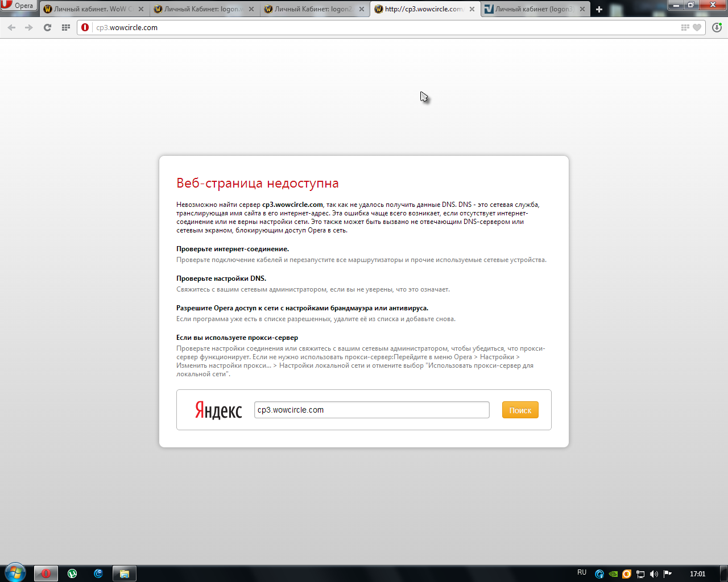The image size is (728, 582).
Task: Open a new tab with the plus button
Action: (x=599, y=9)
